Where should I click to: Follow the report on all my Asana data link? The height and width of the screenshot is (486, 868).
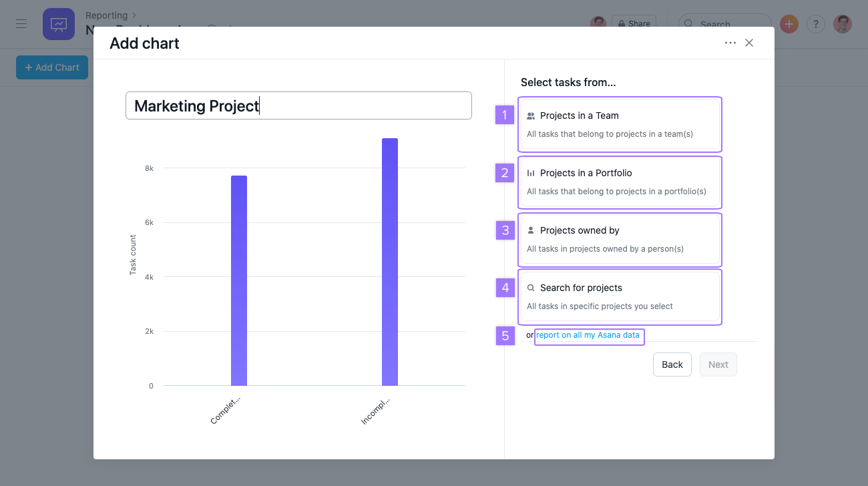589,335
